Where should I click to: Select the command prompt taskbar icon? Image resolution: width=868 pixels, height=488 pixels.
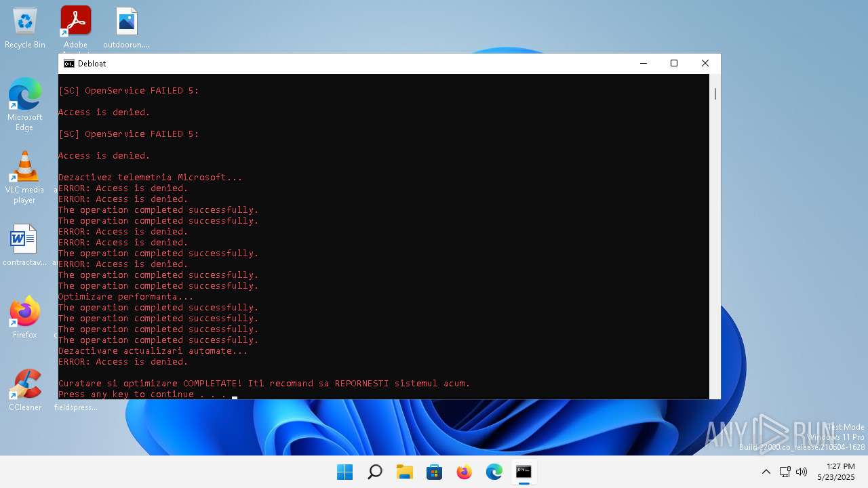[524, 472]
